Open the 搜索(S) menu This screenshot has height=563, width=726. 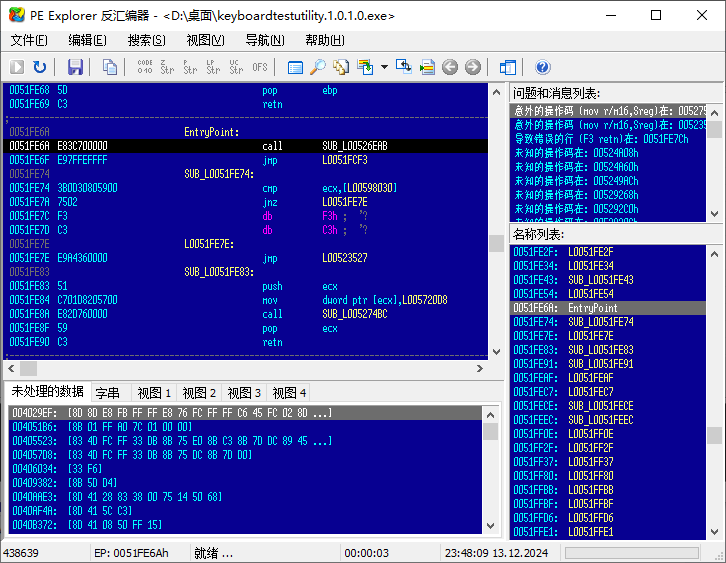(x=147, y=40)
